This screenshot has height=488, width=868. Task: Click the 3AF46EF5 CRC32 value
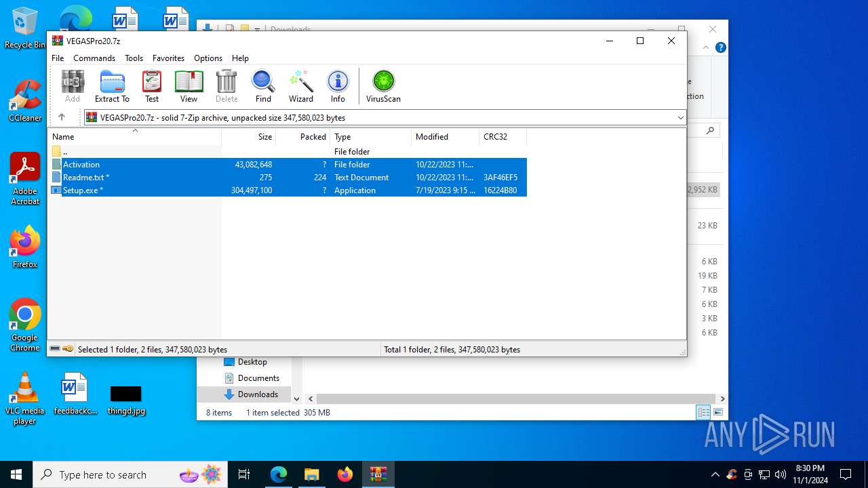500,178
